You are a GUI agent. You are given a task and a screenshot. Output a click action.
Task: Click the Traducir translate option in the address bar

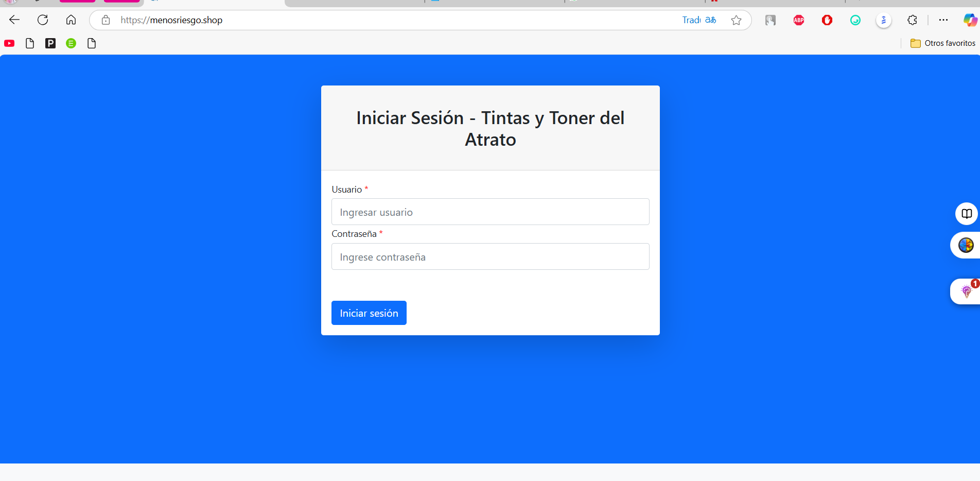(692, 20)
